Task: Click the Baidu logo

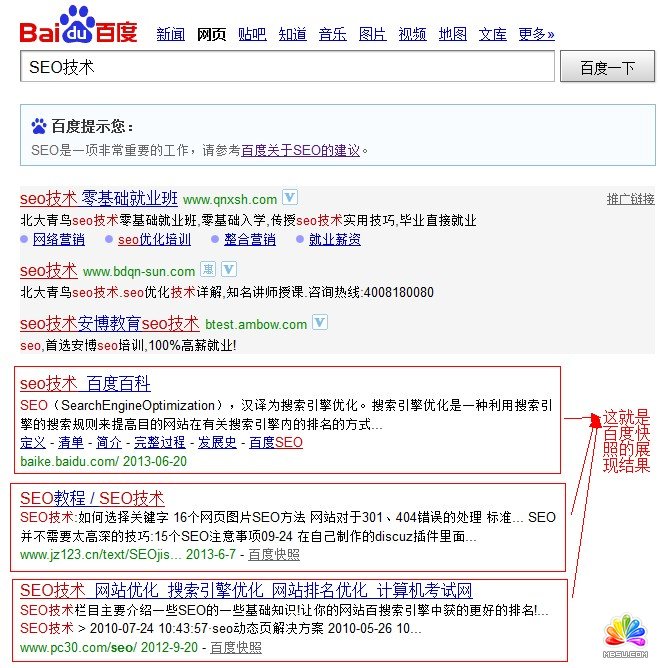Action: (x=78, y=25)
